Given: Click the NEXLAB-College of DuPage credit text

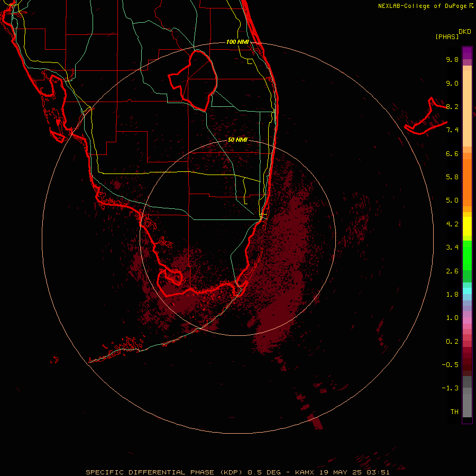Looking at the screenshot, I should [426, 6].
